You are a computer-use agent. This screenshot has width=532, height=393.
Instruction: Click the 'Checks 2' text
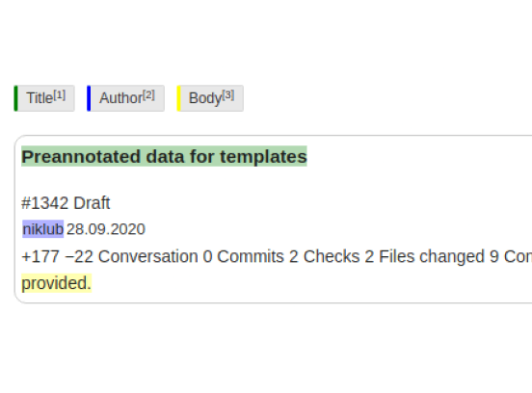tap(338, 256)
